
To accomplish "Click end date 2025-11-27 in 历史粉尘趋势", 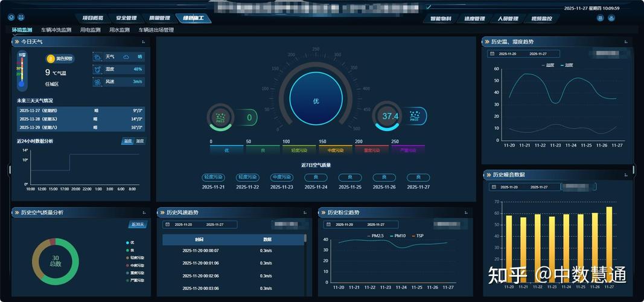I will point(377,225).
